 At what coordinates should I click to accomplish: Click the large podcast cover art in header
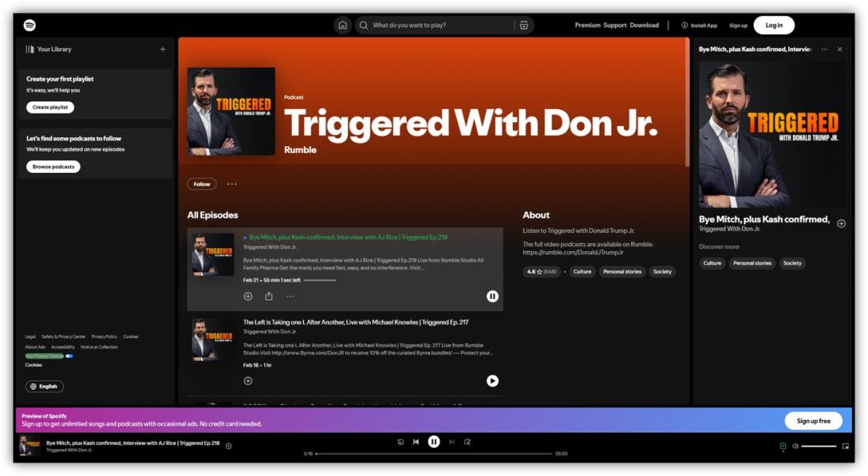click(x=231, y=111)
